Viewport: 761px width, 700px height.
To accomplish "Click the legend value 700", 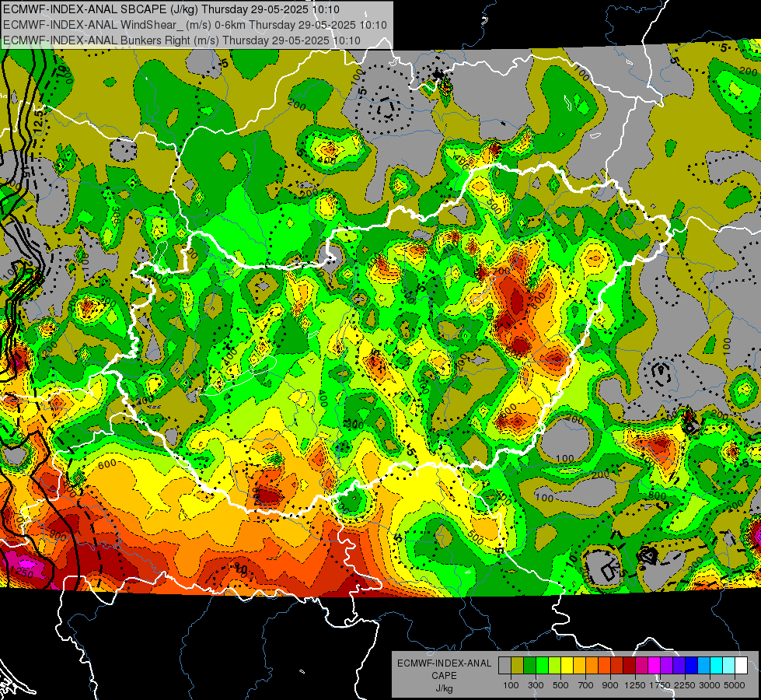I will [586, 685].
